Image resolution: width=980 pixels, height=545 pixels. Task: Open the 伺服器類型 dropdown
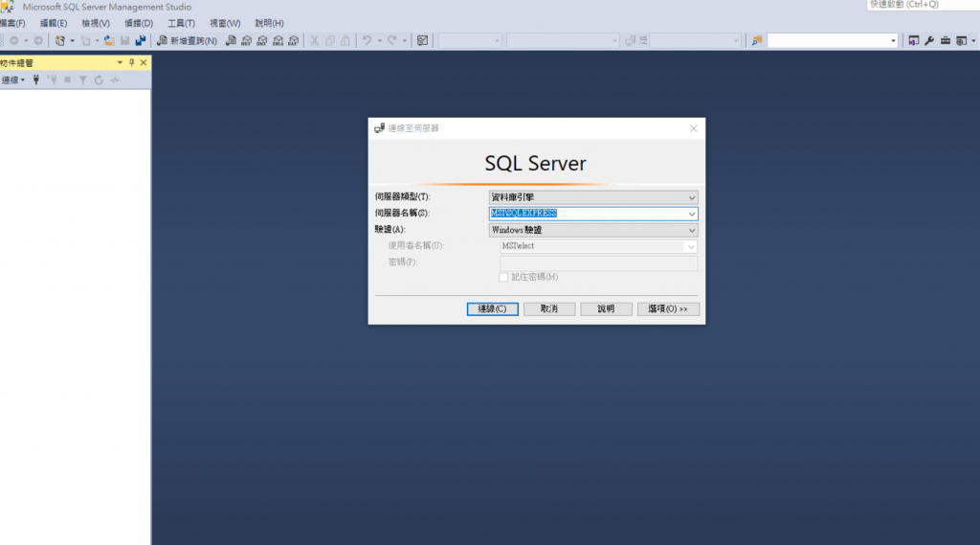691,197
